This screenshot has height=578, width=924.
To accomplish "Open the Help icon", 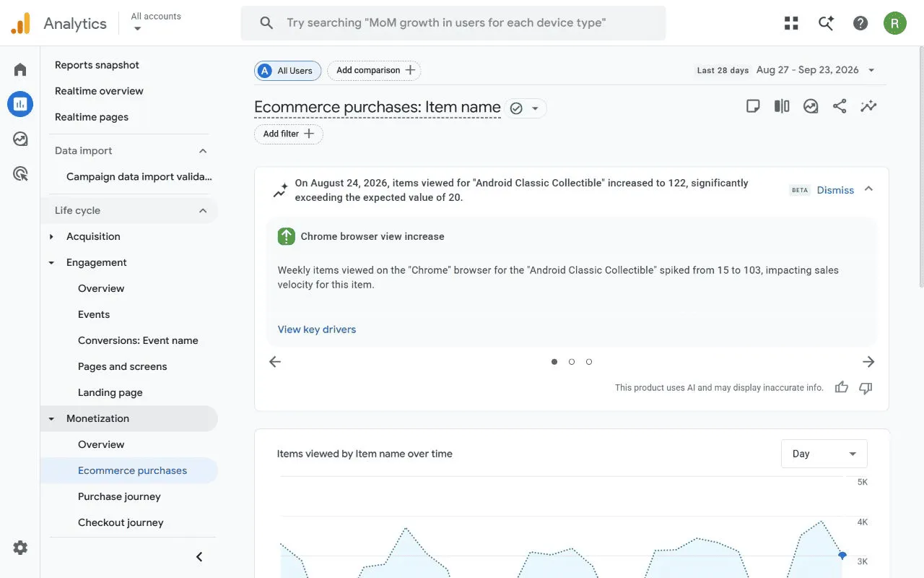I will click(860, 23).
